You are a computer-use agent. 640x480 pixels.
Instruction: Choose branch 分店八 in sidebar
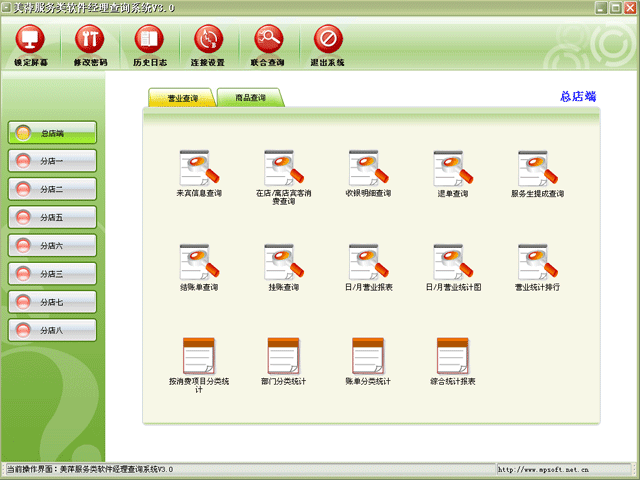coord(53,329)
